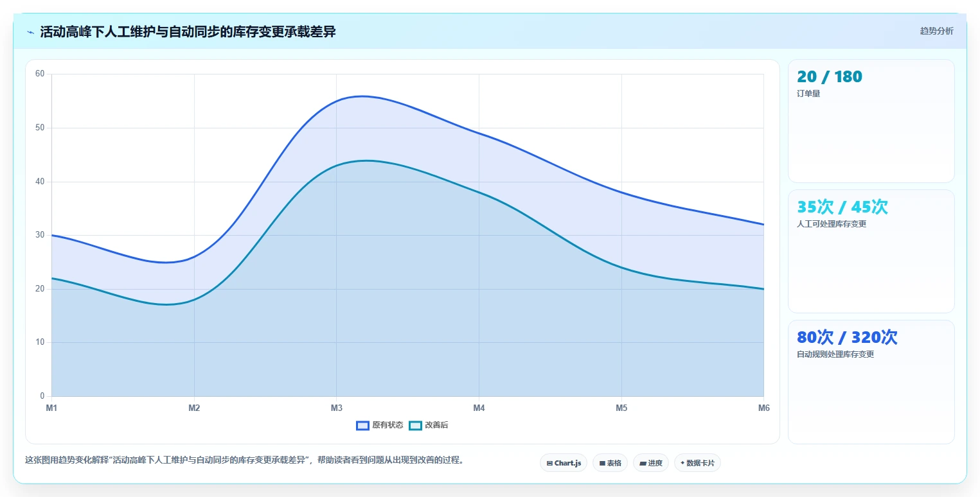This screenshot has height=497, width=980.
Task: Click the 趋势分析 label in header
Action: pos(936,31)
